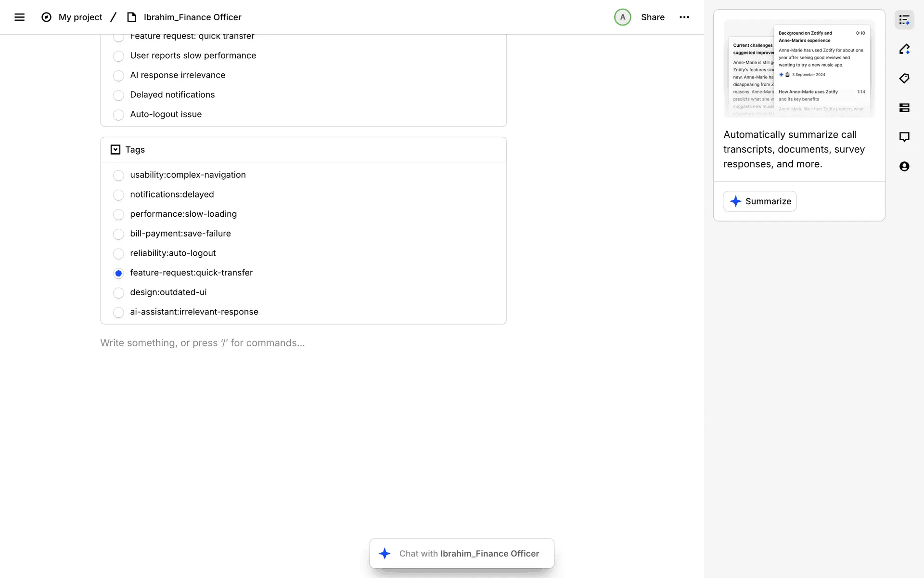This screenshot has height=578, width=924.
Task: Open the summary panel icon in sidebar
Action: [904, 20]
